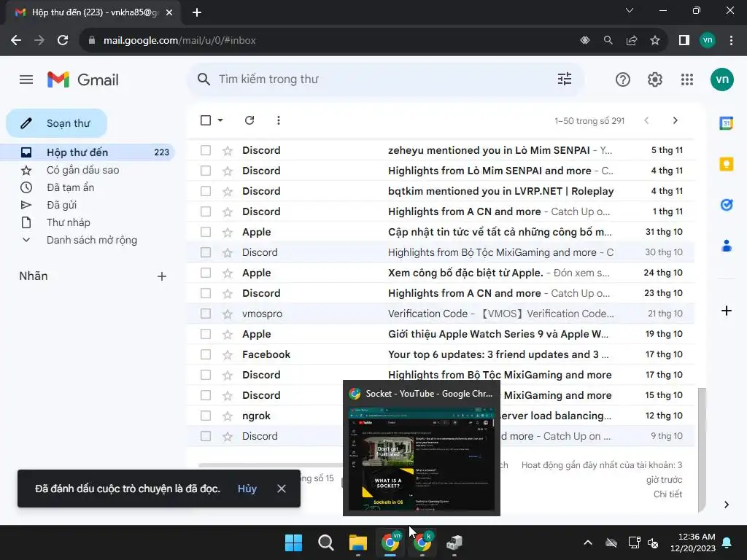Open the Chrome tab search dropdown
Screen dimensions: 747x560
click(x=630, y=10)
